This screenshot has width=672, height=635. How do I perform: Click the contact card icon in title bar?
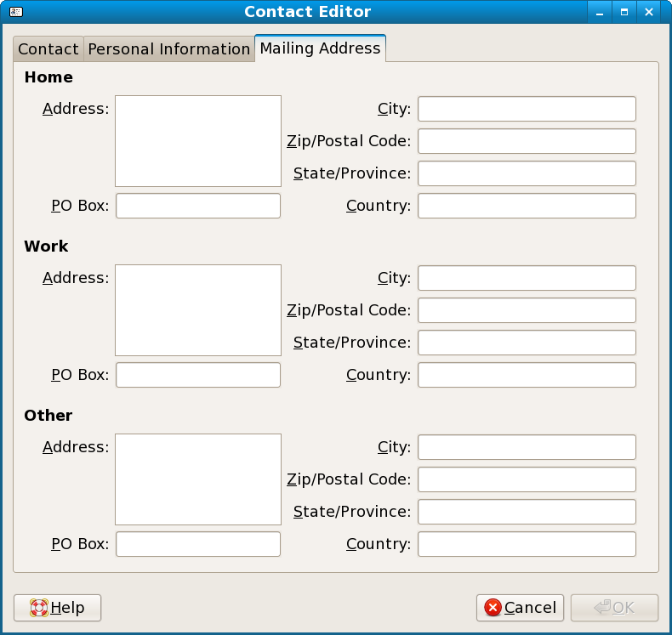click(16, 12)
